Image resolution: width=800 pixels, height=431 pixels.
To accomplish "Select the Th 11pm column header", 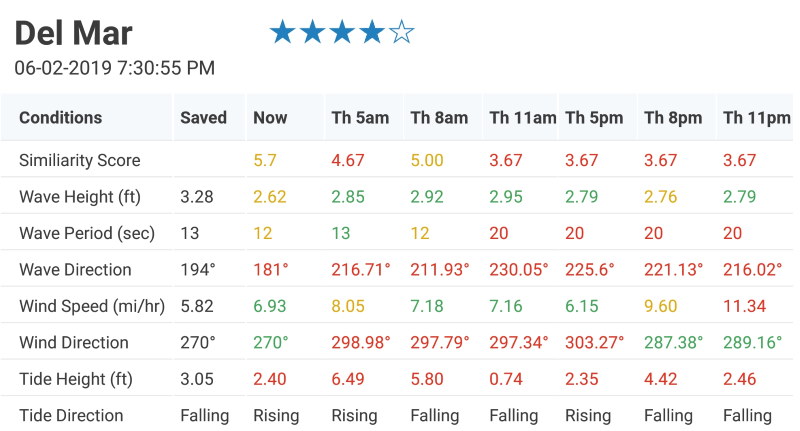I will click(x=757, y=118).
